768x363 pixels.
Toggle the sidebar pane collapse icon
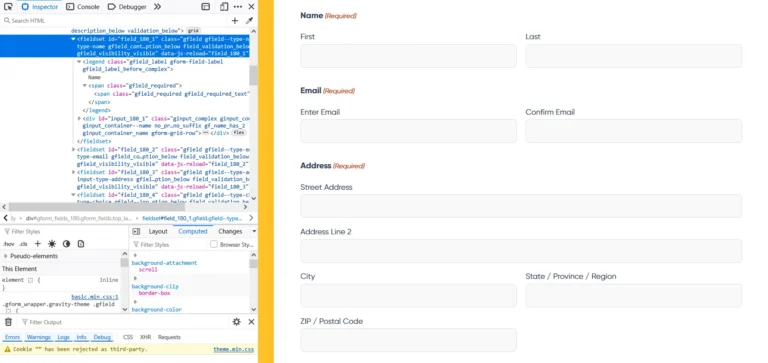[136, 231]
